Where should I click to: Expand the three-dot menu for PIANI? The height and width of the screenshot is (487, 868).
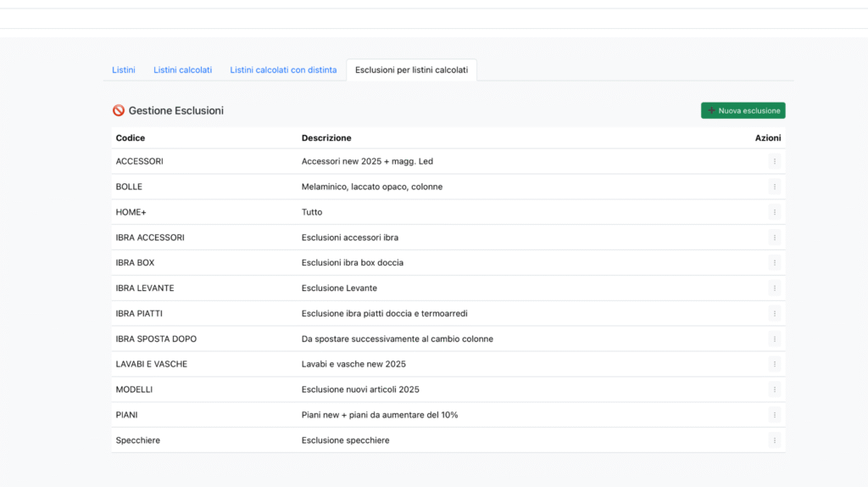click(774, 415)
